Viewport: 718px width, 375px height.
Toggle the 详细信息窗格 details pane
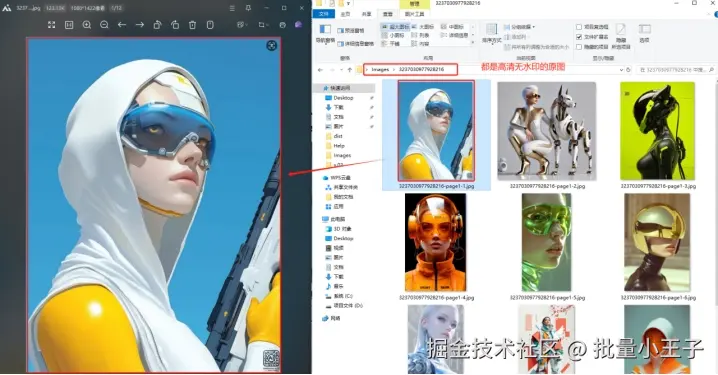click(356, 43)
